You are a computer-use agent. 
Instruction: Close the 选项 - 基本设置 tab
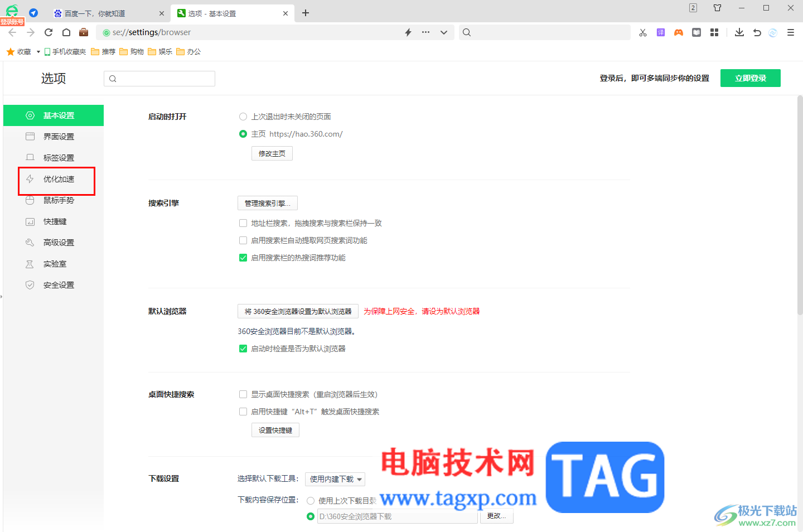pos(286,13)
